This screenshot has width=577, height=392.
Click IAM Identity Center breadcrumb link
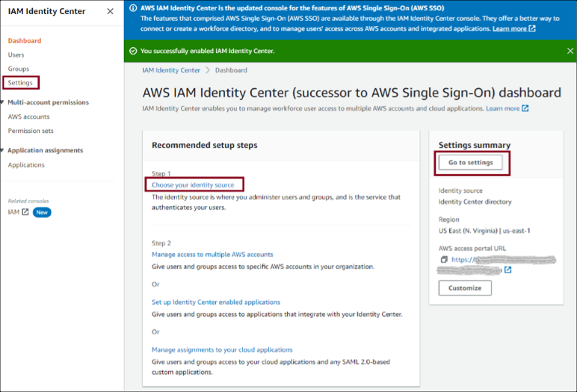171,70
